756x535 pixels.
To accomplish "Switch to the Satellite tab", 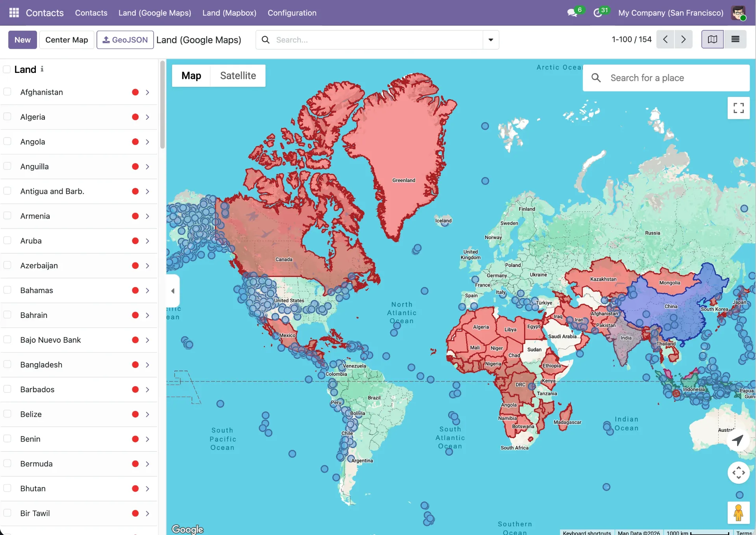I will [238, 76].
